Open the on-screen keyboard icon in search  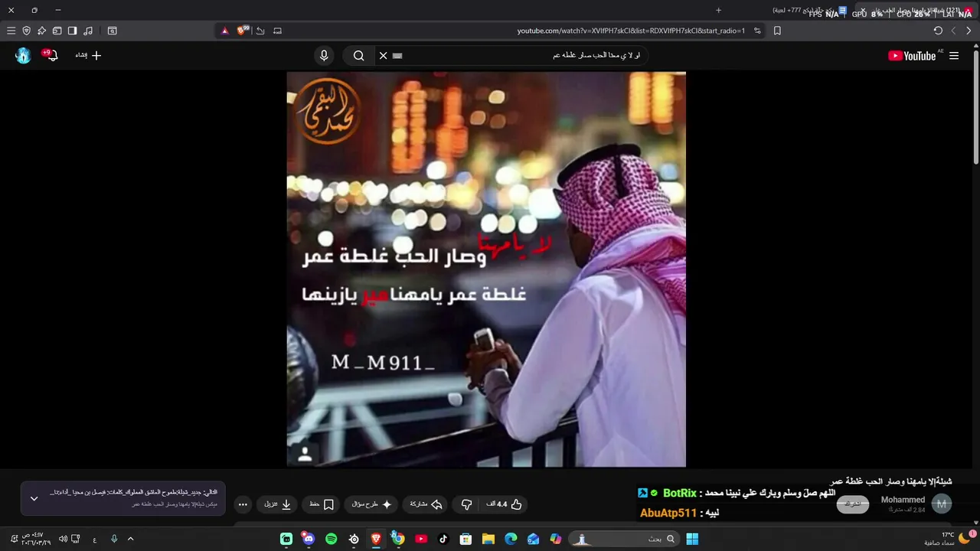[397, 55]
